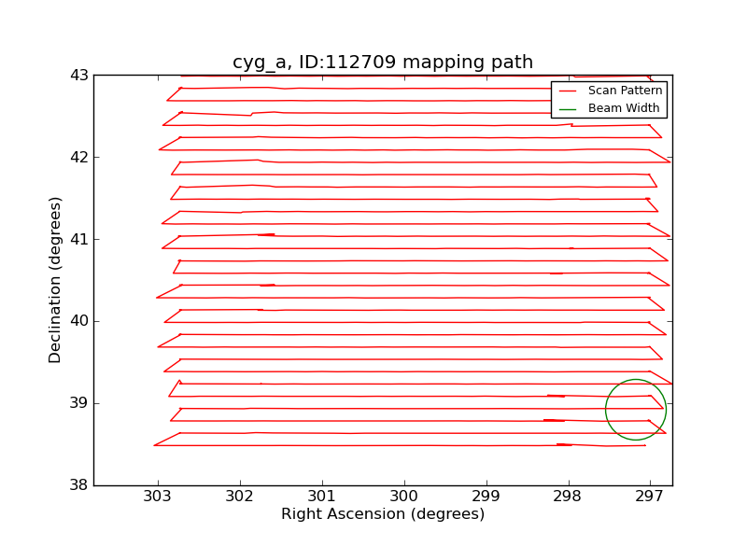The image size is (747, 560).
Task: Click the 'Scan Pattern' legend label
Action: point(625,91)
